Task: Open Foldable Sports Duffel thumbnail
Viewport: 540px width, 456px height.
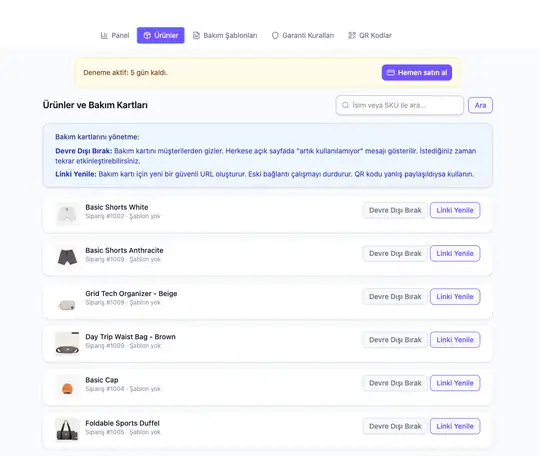Action: (x=67, y=430)
